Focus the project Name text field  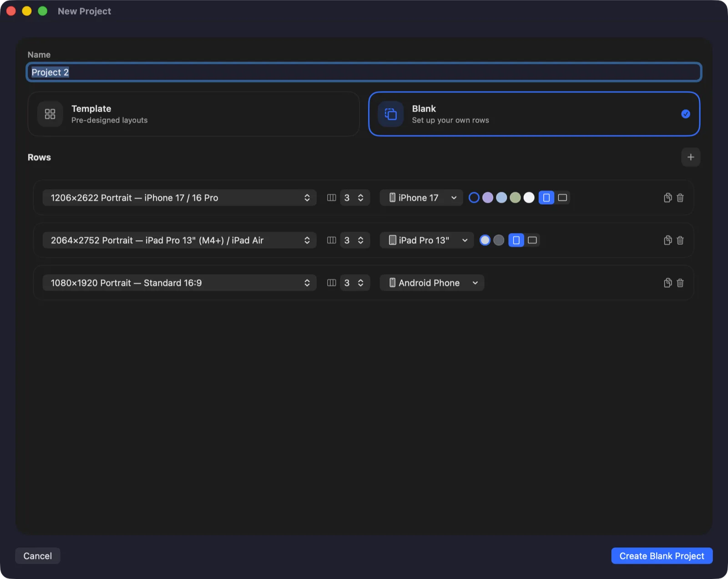click(x=364, y=72)
